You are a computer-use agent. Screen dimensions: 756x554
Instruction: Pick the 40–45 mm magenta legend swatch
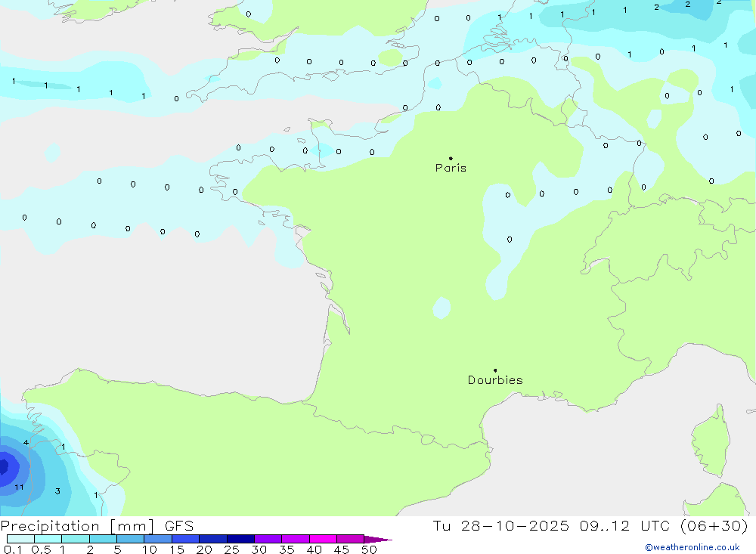323,539
